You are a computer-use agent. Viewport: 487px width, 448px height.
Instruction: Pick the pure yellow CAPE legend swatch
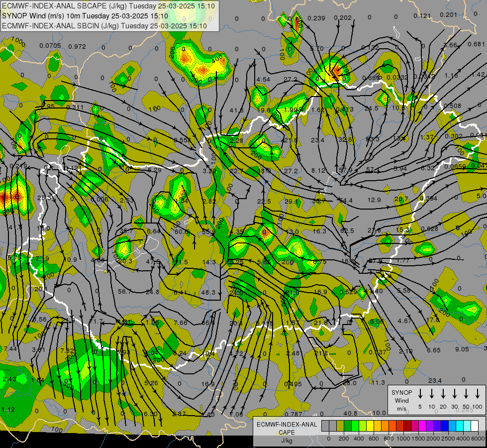pyautogui.click(x=370, y=426)
